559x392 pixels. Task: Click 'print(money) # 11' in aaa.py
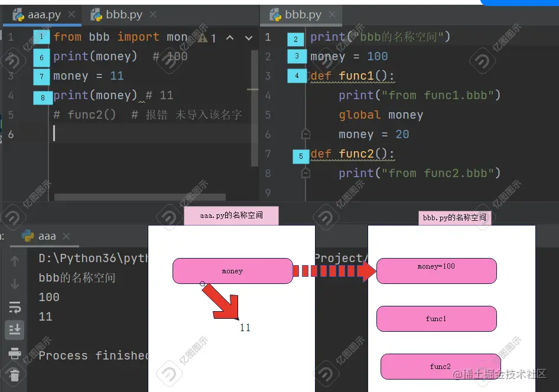113,96
